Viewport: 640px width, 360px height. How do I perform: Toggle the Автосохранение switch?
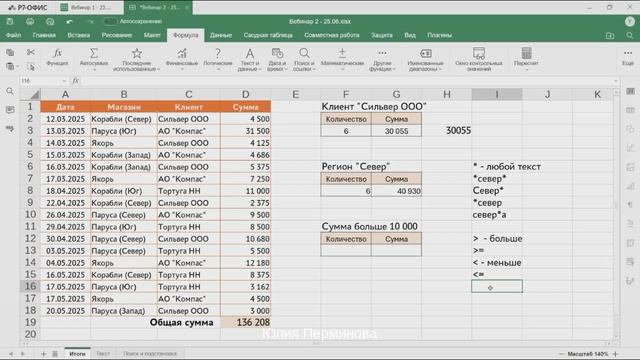tap(109, 21)
